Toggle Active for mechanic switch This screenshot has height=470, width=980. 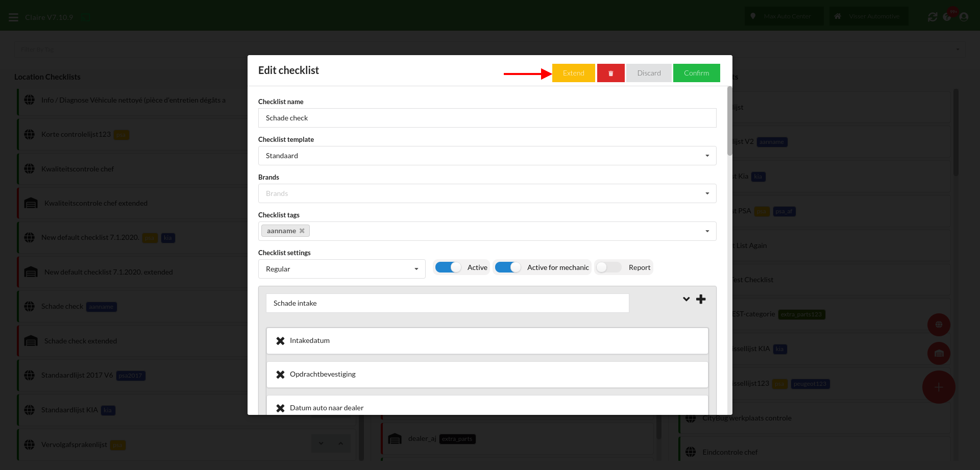(508, 267)
